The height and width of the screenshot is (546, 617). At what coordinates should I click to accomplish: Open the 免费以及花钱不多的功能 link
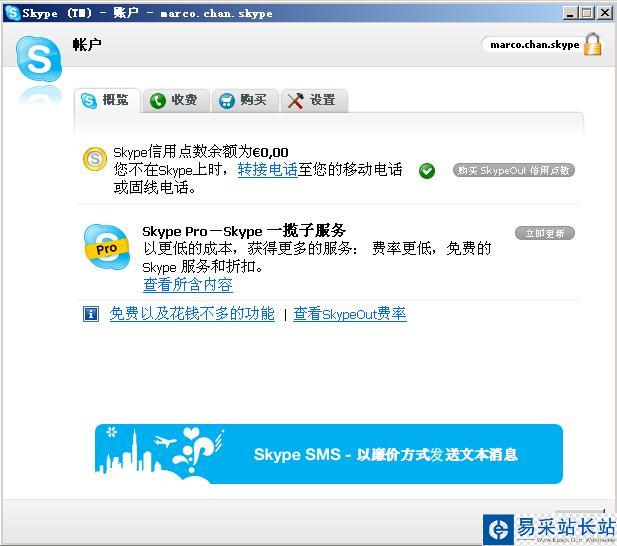pos(192,314)
